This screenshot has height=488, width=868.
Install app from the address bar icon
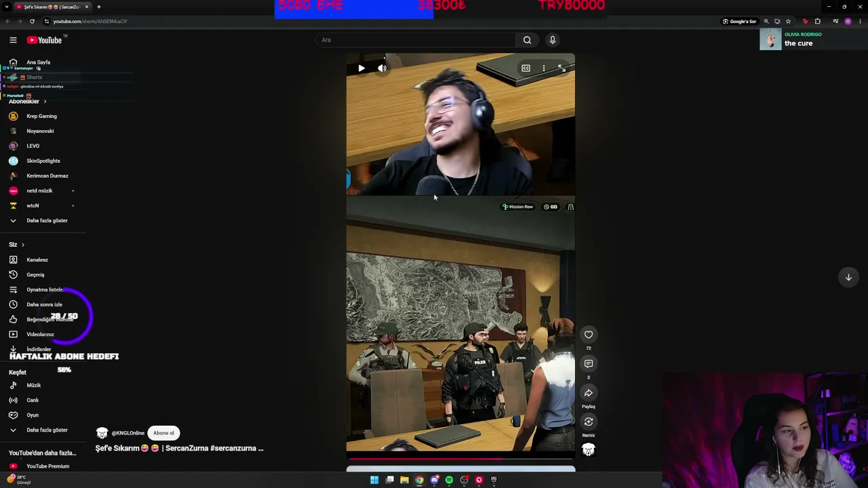coord(777,21)
